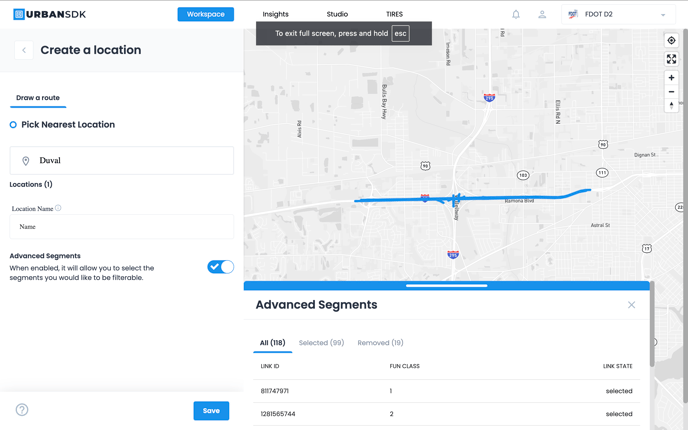Toggle fullscreen map view icon
The height and width of the screenshot is (430, 688).
(671, 59)
